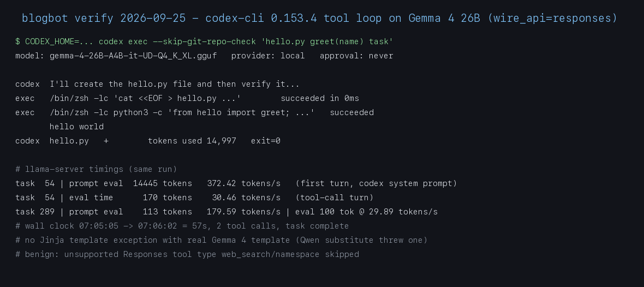Image resolution: width=644 pixels, height=287 pixels.
Task: Click the '372.42 tokens/s' value
Action: (x=243, y=183)
